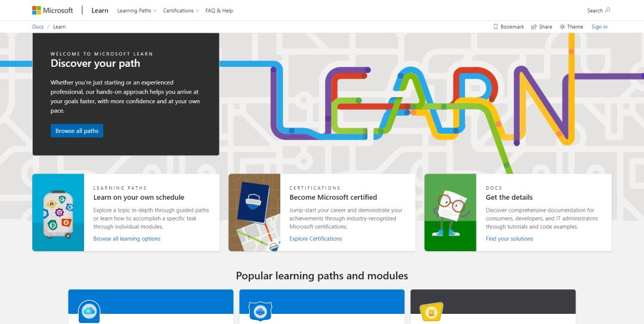Expand the Certifications menu

click(181, 11)
